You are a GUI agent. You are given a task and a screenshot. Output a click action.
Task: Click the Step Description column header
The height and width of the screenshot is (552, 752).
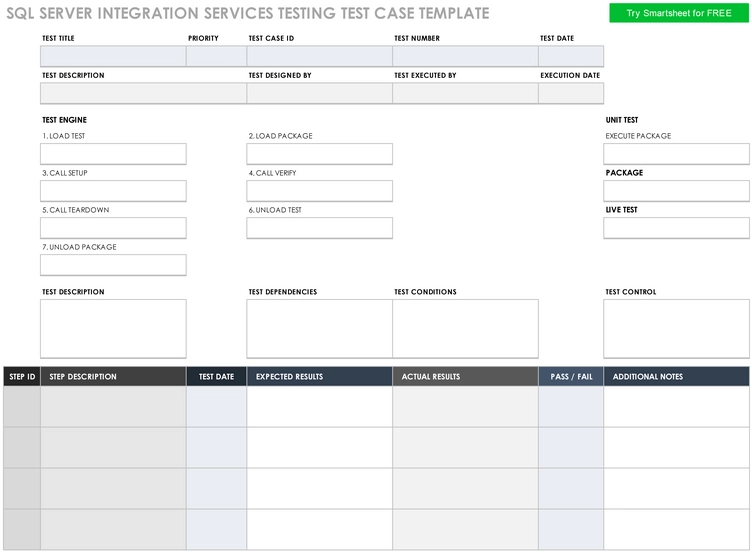click(x=113, y=376)
